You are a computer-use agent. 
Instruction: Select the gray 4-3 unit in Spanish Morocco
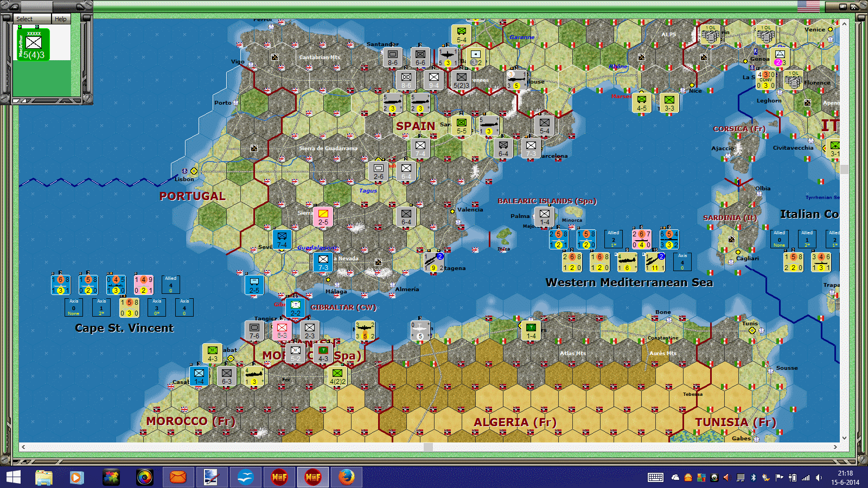[x=323, y=354]
